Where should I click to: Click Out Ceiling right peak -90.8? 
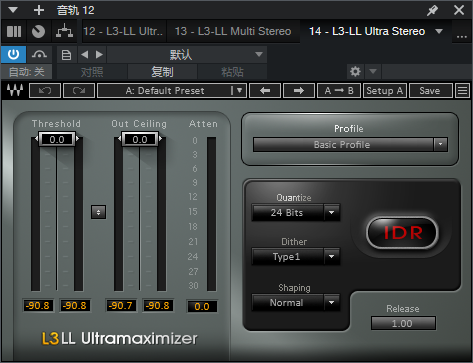click(x=158, y=305)
